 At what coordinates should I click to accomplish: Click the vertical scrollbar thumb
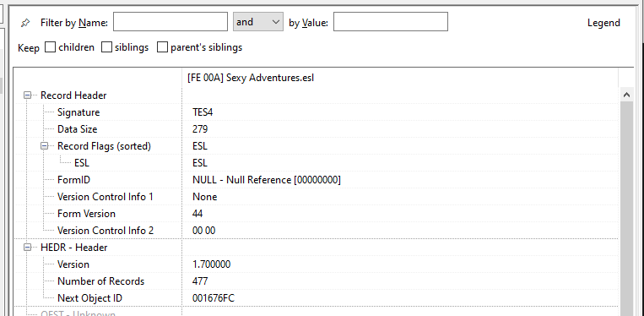click(x=627, y=209)
